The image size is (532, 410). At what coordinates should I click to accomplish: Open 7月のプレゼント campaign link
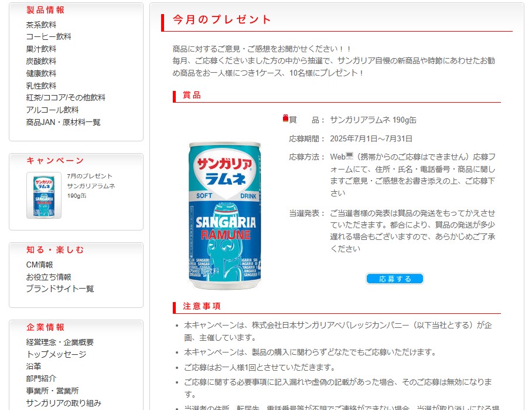point(90,176)
